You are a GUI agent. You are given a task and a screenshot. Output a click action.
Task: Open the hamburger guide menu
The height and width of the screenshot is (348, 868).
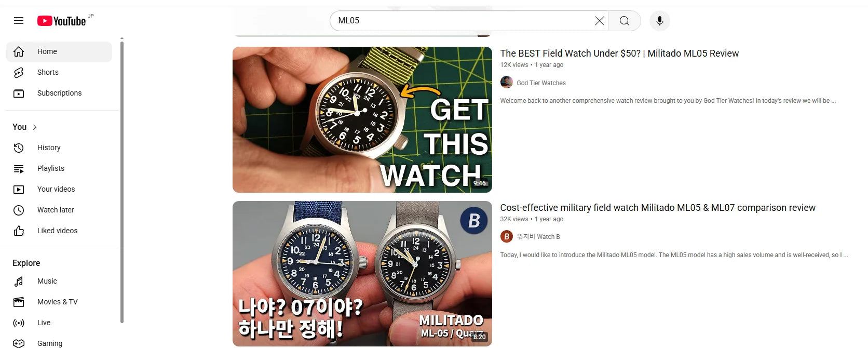click(19, 21)
